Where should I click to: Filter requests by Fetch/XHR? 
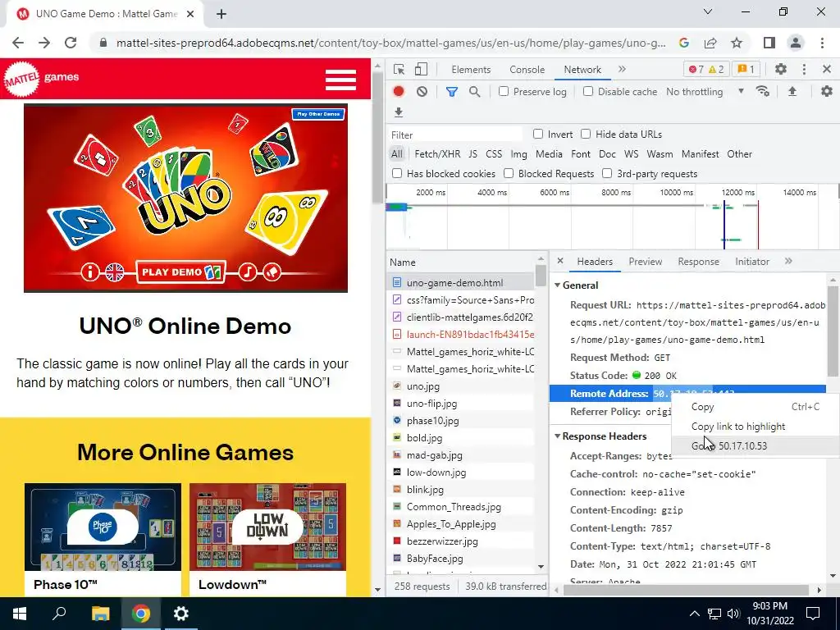[437, 154]
